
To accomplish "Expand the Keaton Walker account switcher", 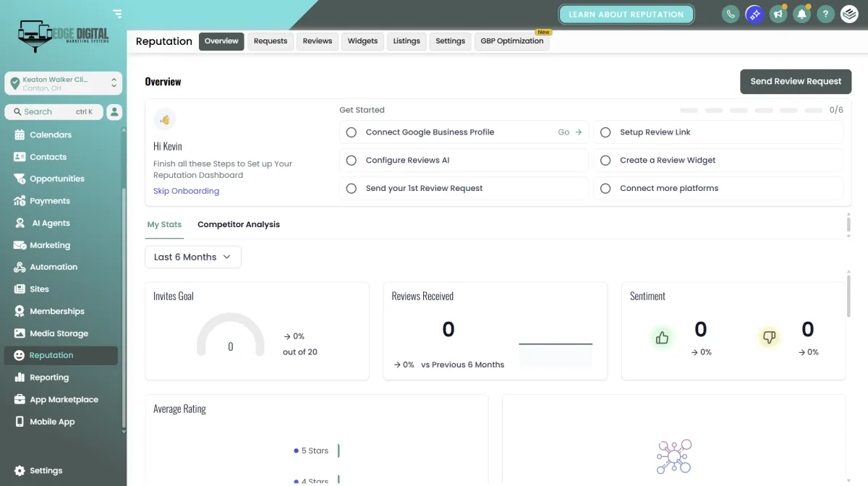I will [x=63, y=83].
